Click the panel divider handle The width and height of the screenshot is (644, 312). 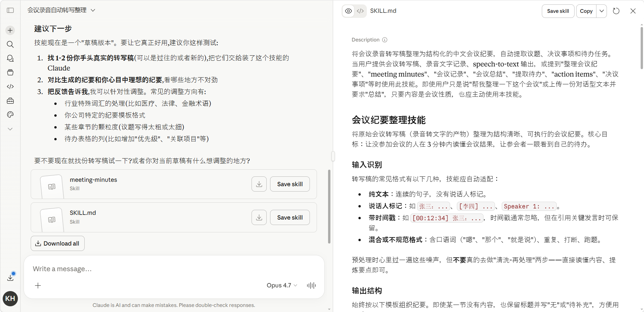pyautogui.click(x=333, y=156)
